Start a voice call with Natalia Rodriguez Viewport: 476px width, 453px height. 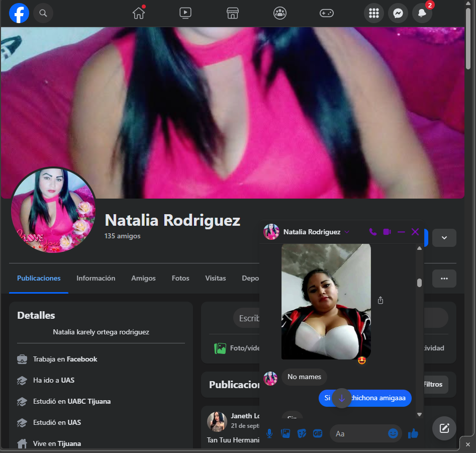click(373, 232)
